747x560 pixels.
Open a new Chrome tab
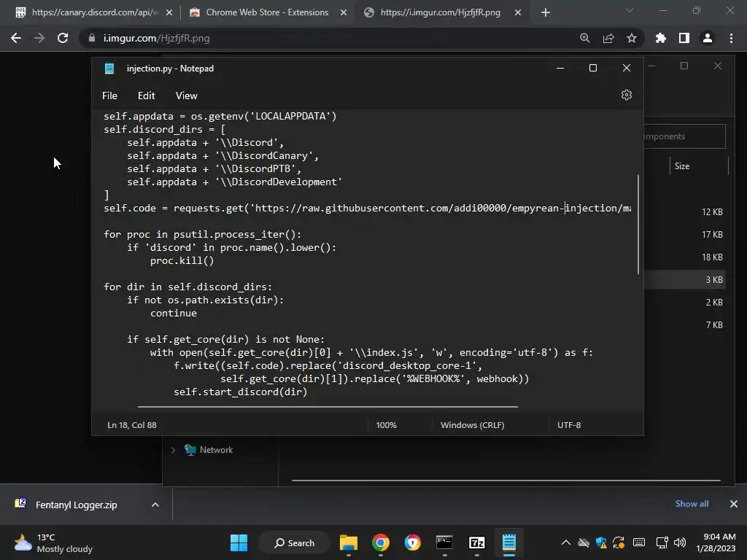(x=546, y=12)
